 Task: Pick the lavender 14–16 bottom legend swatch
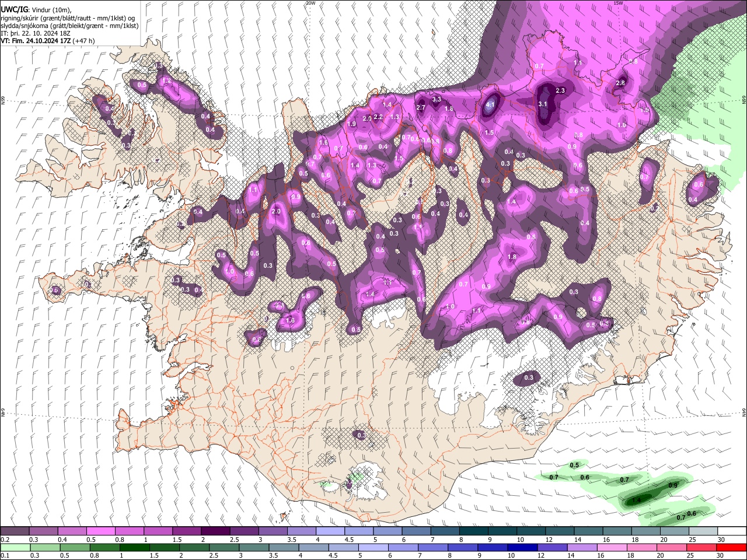[583, 547]
